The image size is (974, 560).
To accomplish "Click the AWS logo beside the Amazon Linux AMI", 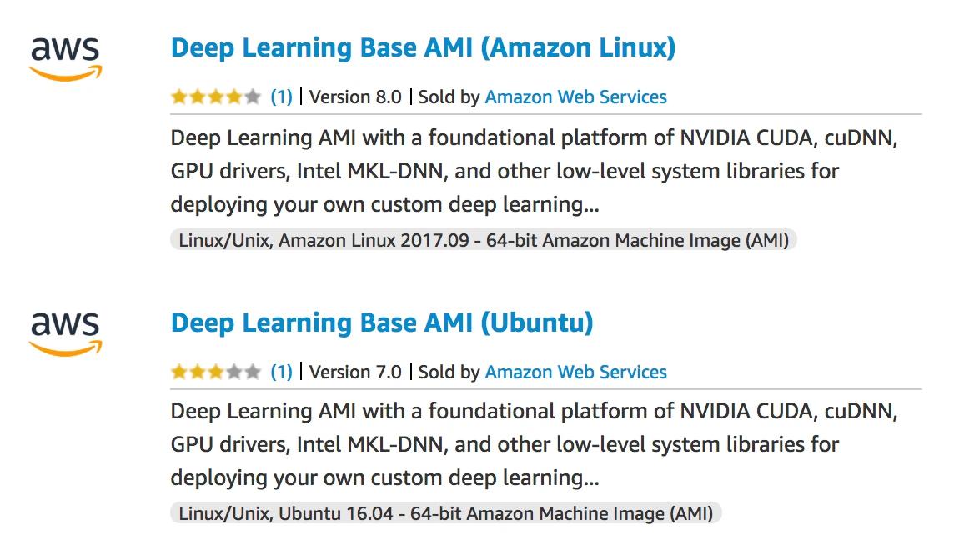I will point(65,58).
